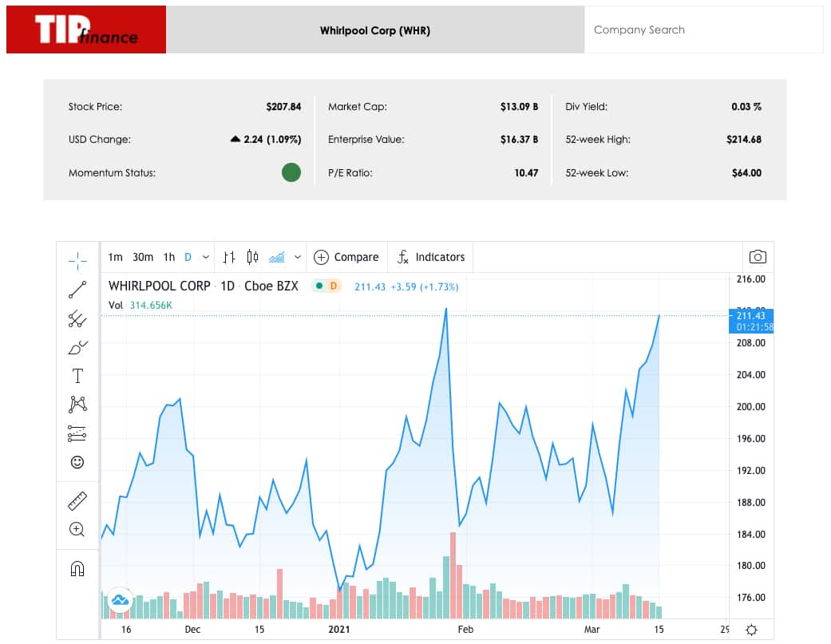
Task: Select the trend line drawing tool
Action: [77, 290]
